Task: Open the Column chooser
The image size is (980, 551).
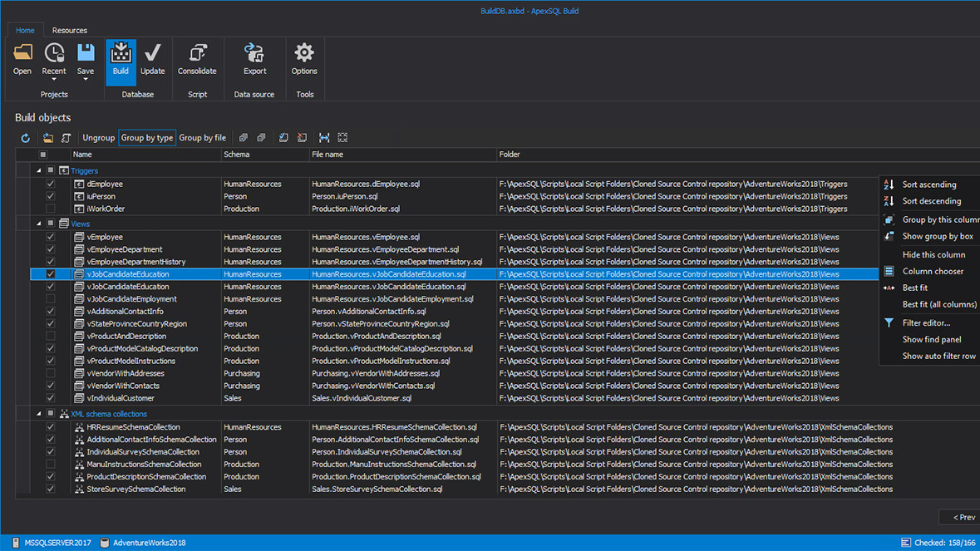Action: pos(930,271)
